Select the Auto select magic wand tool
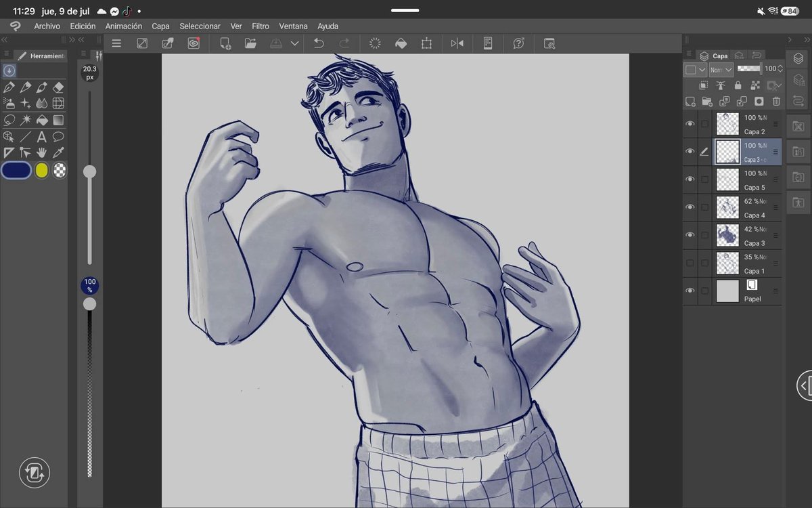 pos(26,120)
